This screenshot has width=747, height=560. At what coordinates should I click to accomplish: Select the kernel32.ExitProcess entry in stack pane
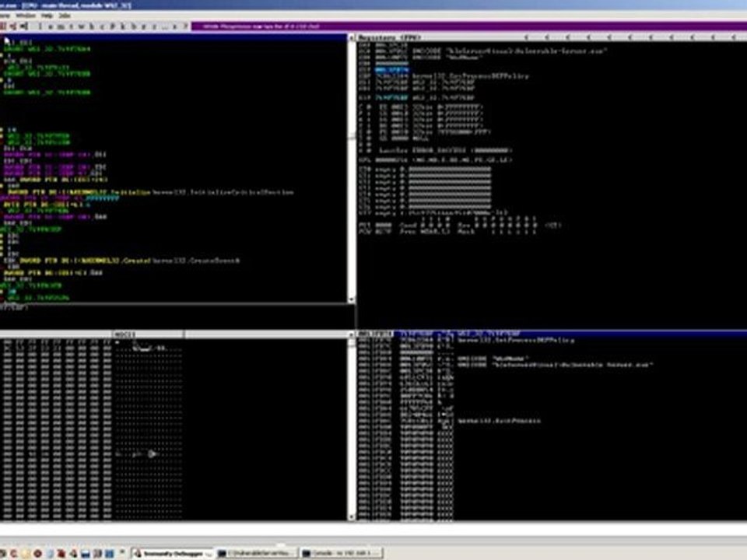tap(499, 421)
